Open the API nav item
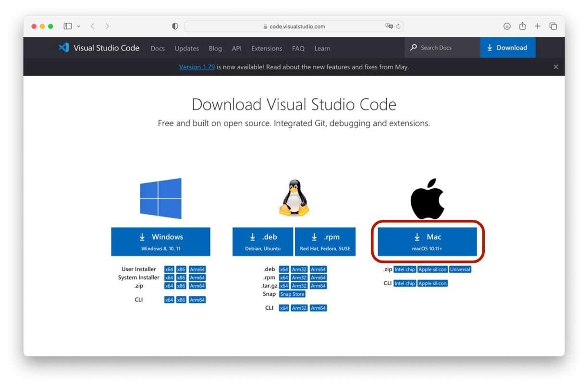The image size is (588, 388). click(236, 48)
